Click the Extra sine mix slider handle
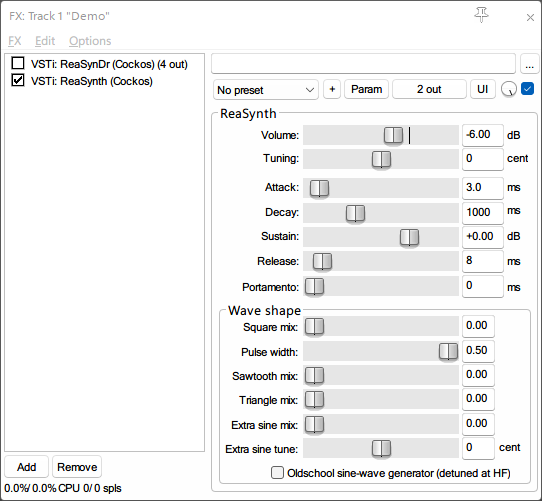This screenshot has height=501, width=542. 314,424
